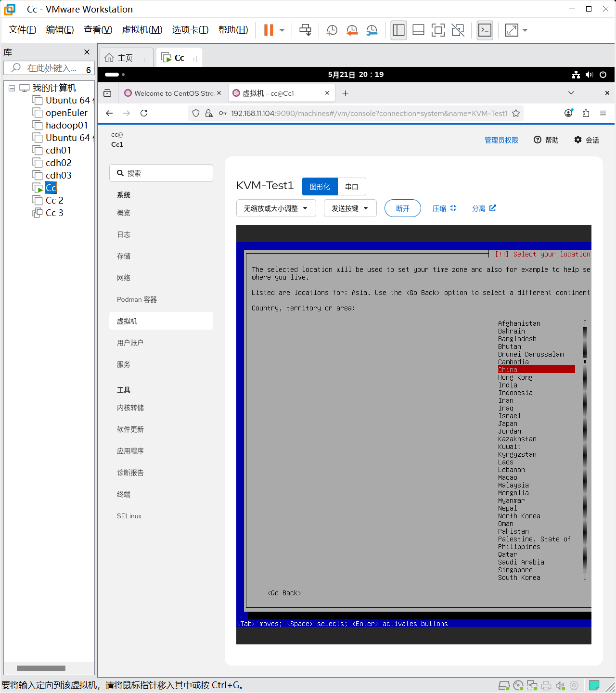This screenshot has width=616, height=693.
Task: Open snapshot manager icon
Action: click(x=372, y=30)
